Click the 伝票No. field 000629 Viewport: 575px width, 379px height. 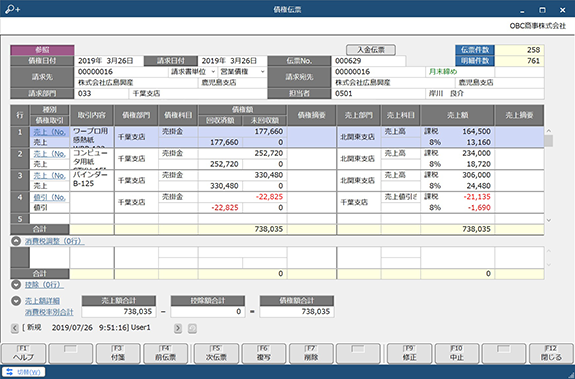pos(369,61)
